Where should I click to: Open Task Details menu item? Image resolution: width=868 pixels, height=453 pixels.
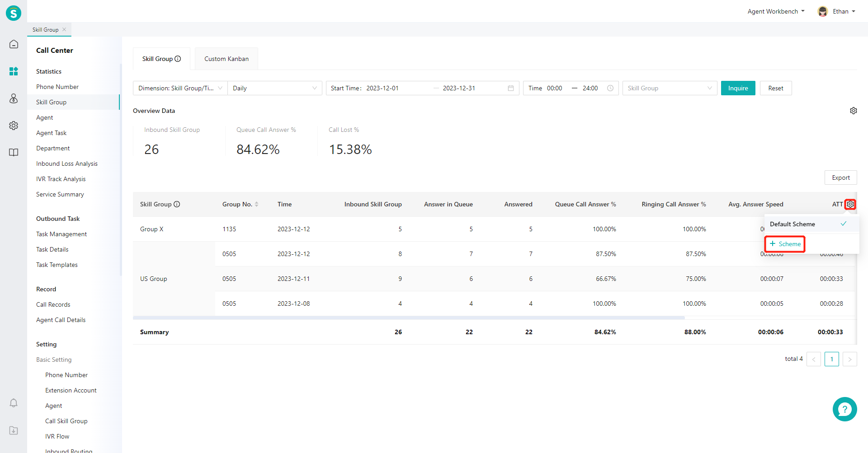point(52,249)
